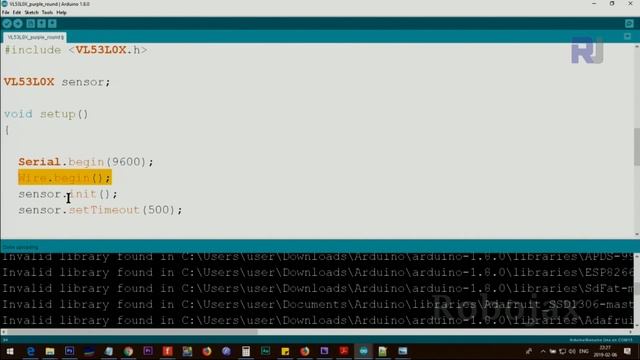Select the VL53L0X_purple_round sketch tab
The width and height of the screenshot is (640, 360).
35,37
